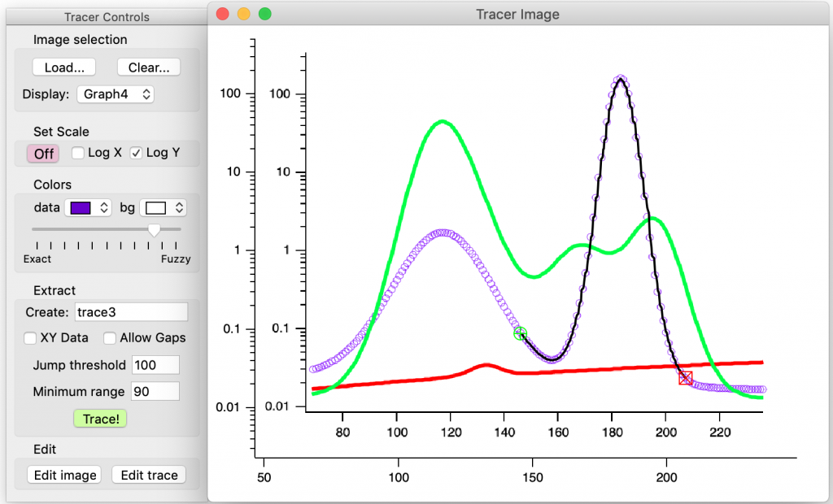Click the red close window button
The image size is (833, 504).
[x=222, y=14]
